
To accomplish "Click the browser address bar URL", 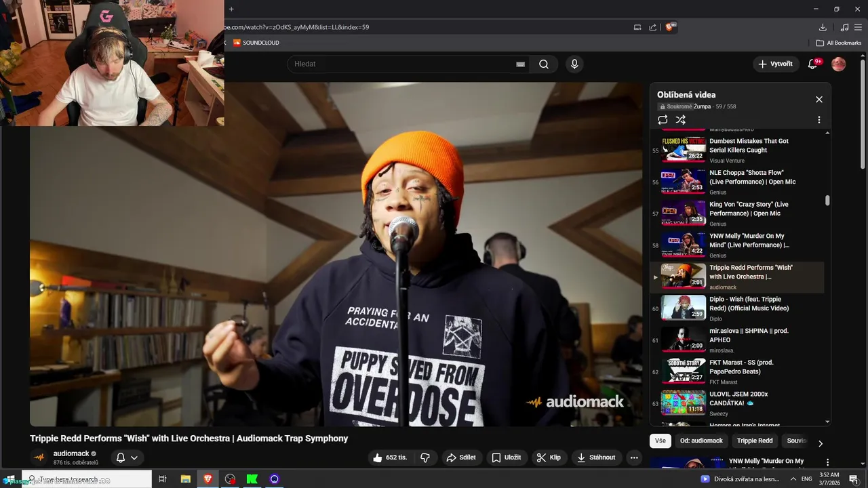I will click(x=297, y=27).
